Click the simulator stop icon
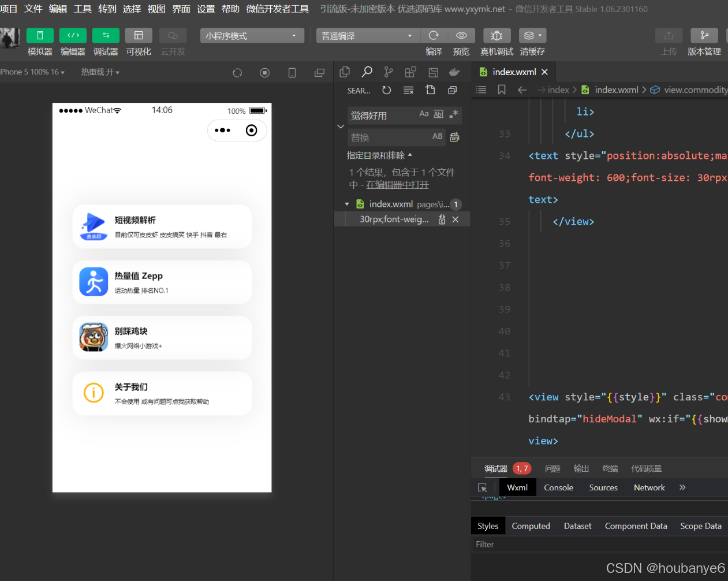 coord(265,73)
